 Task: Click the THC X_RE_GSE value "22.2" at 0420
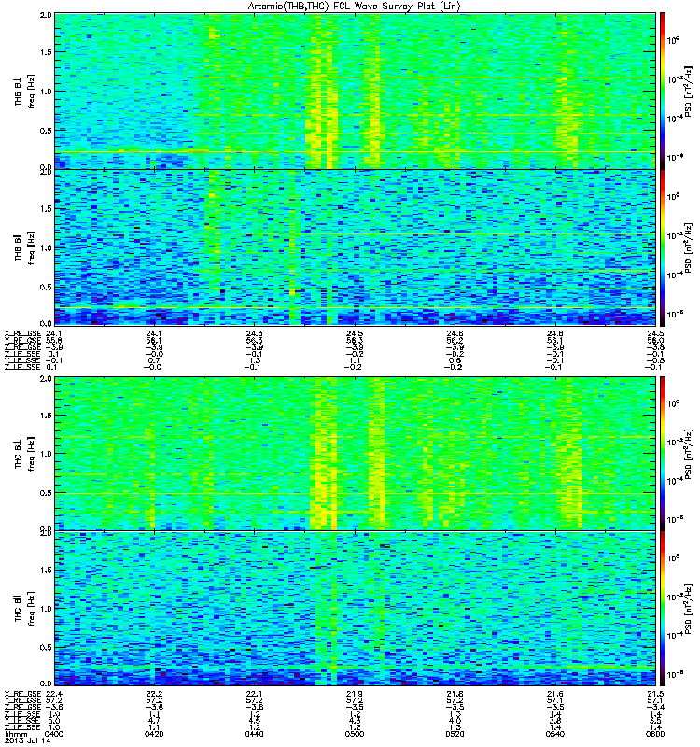click(x=154, y=694)
